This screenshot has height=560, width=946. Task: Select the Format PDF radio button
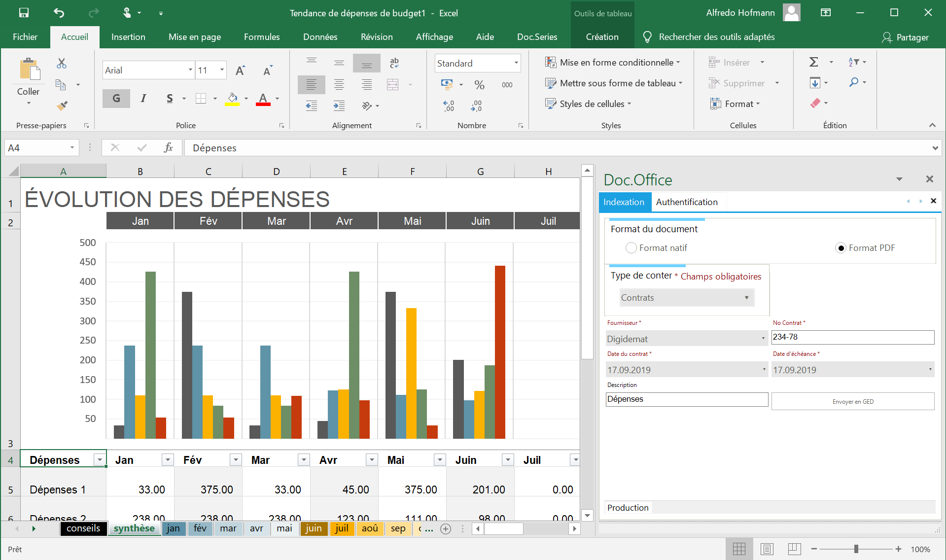coord(841,248)
